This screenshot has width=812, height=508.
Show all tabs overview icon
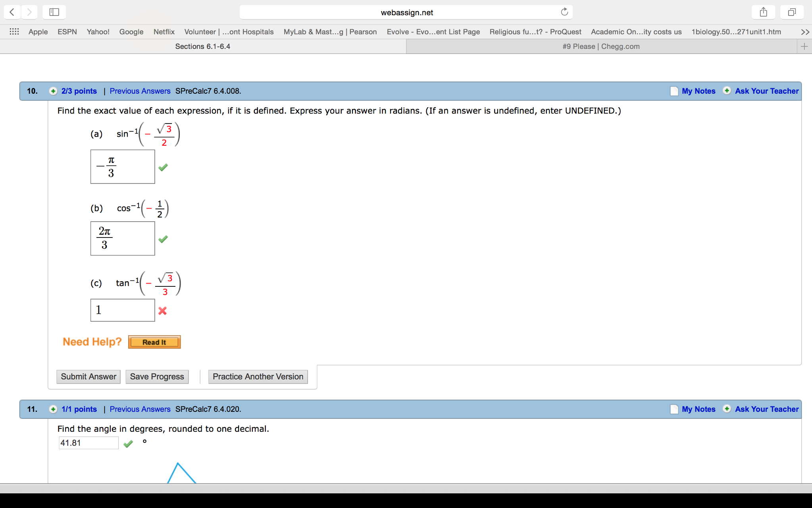(791, 12)
